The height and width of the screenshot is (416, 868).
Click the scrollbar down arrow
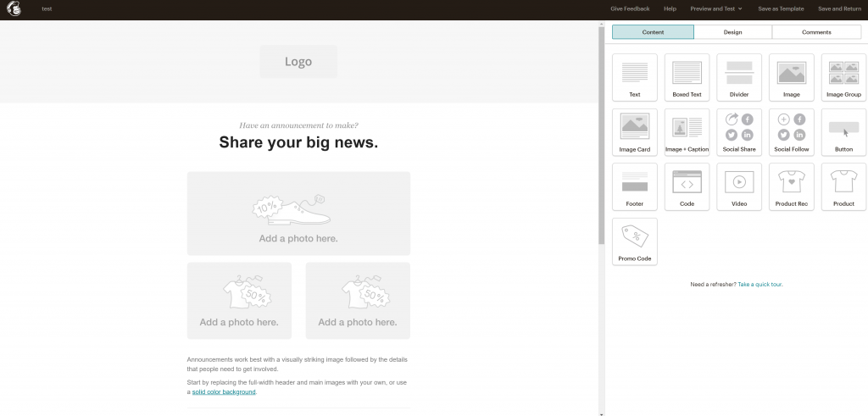(601, 413)
